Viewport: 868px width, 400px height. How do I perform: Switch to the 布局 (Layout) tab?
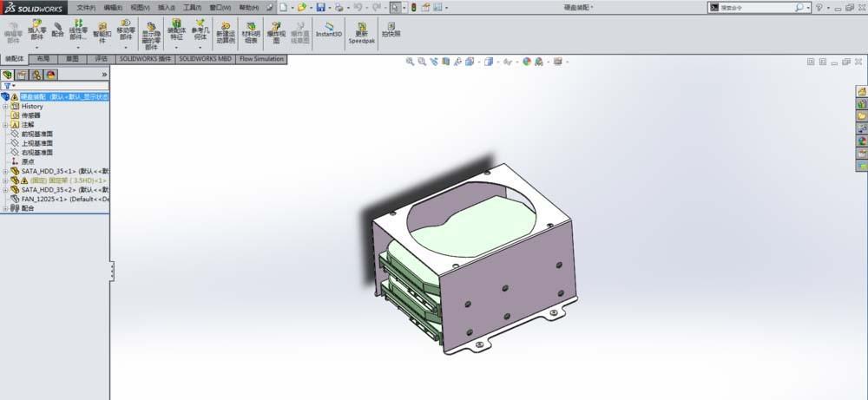point(43,59)
